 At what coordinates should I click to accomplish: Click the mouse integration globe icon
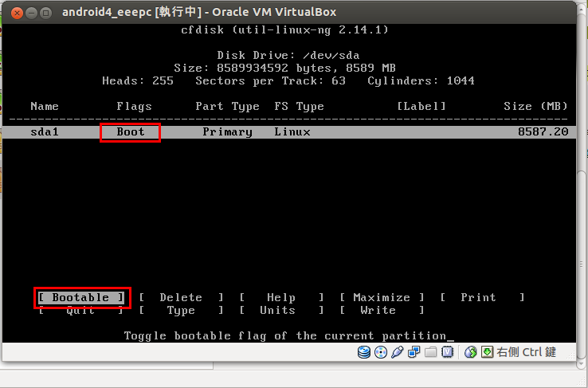(x=471, y=352)
